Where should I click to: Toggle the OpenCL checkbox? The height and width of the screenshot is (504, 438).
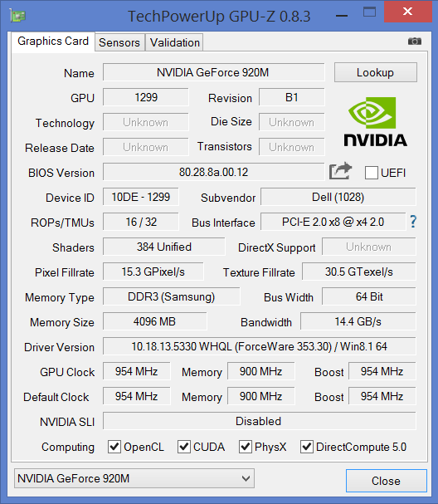pos(114,447)
